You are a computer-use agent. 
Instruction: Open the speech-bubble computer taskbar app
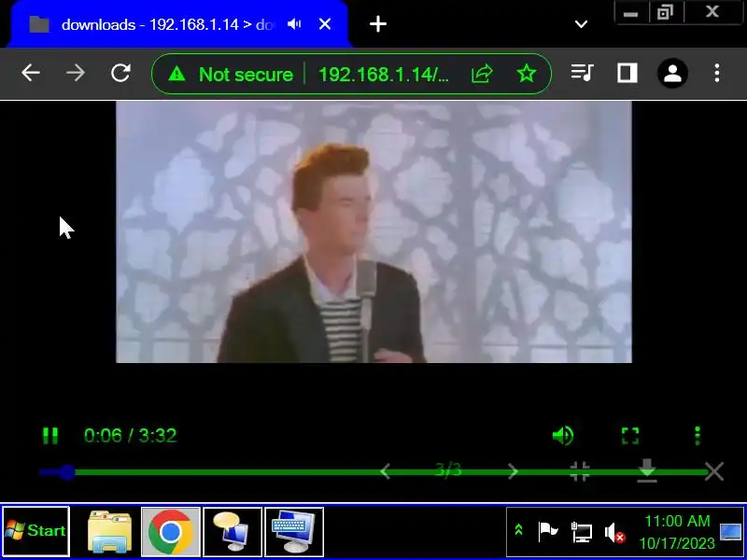coord(233,531)
